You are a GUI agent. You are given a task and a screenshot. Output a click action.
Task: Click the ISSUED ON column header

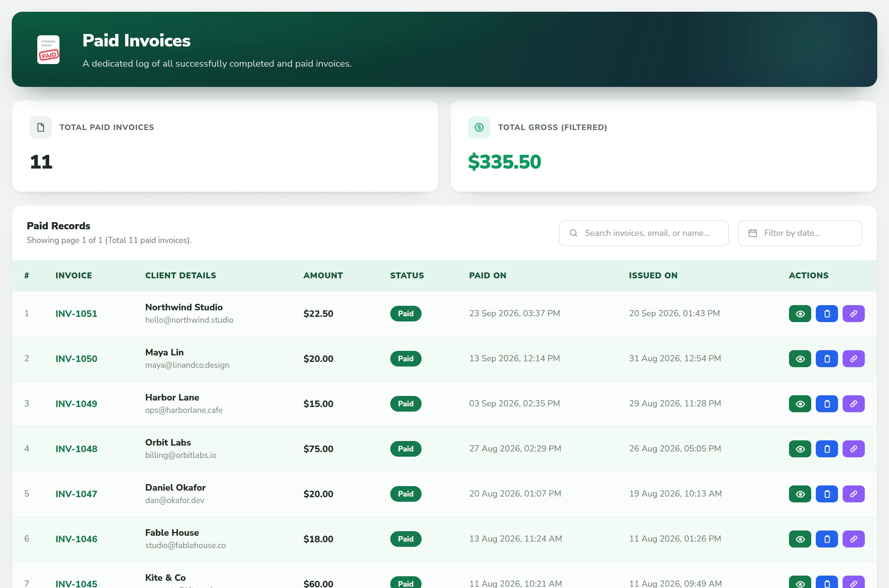(x=653, y=276)
